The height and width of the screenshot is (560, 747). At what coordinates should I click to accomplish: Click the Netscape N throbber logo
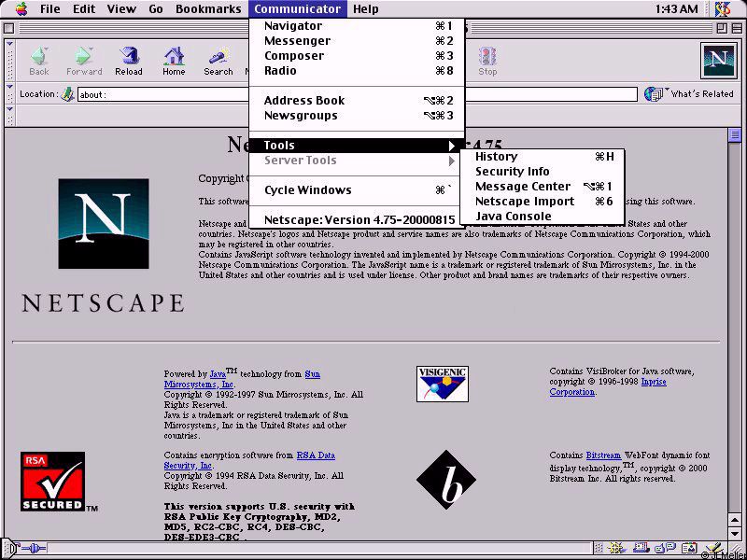[718, 60]
